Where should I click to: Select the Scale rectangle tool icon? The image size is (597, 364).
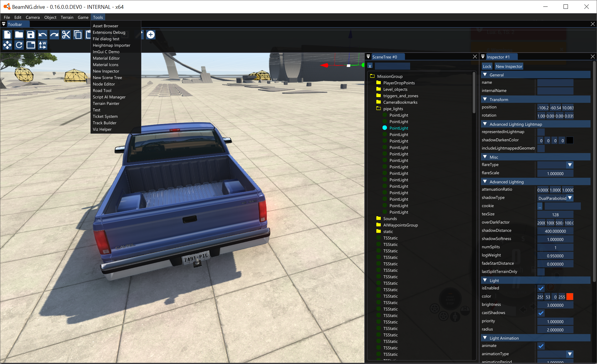(31, 45)
